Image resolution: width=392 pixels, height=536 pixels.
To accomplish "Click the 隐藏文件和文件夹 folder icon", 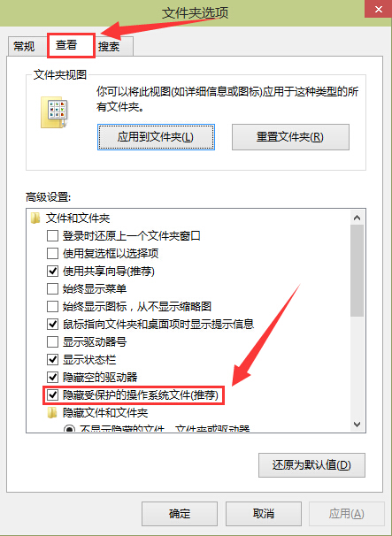I will pyautogui.click(x=52, y=413).
